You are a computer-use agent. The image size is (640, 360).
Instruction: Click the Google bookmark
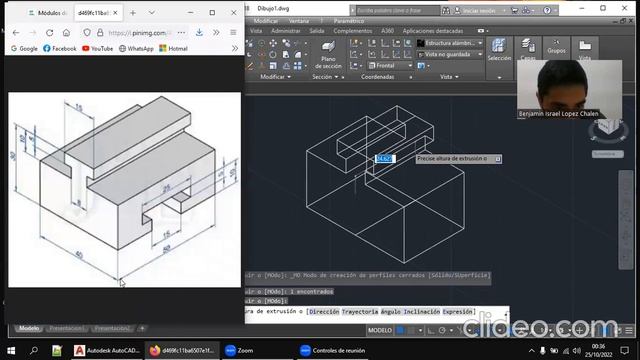point(24,48)
